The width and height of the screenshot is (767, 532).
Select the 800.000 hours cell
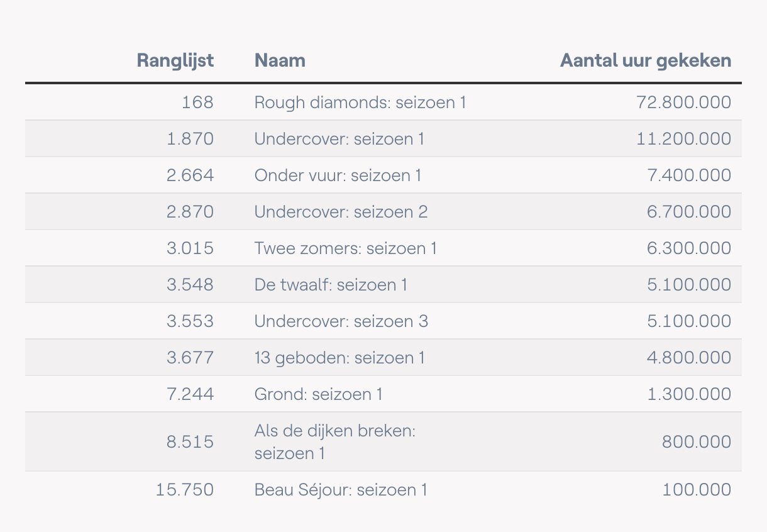pos(697,441)
